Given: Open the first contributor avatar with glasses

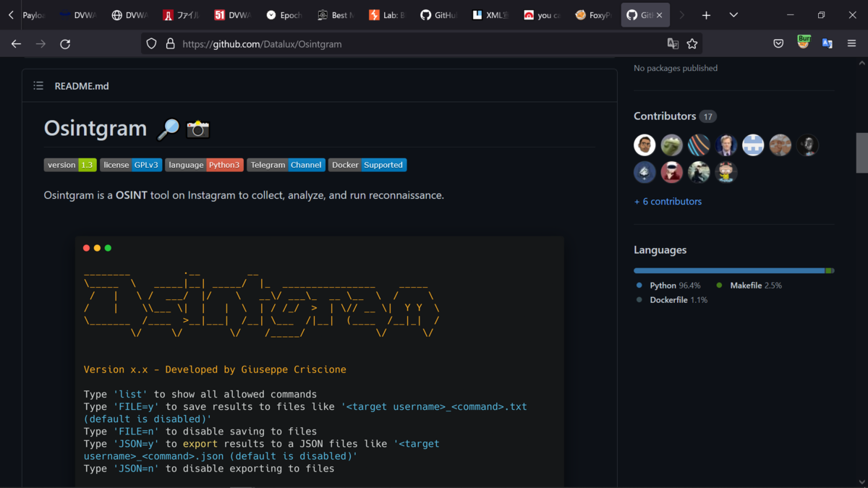Looking at the screenshot, I should 644,145.
